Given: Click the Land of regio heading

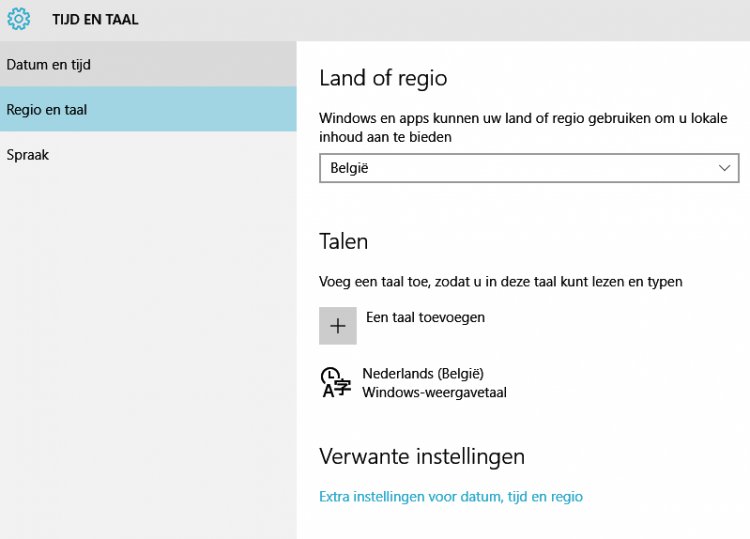Looking at the screenshot, I should (383, 78).
